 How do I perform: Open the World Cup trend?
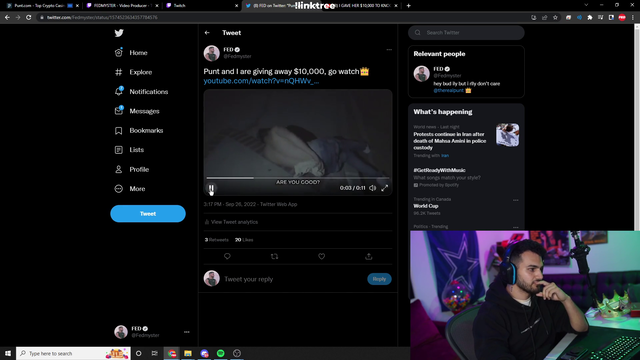(426, 206)
